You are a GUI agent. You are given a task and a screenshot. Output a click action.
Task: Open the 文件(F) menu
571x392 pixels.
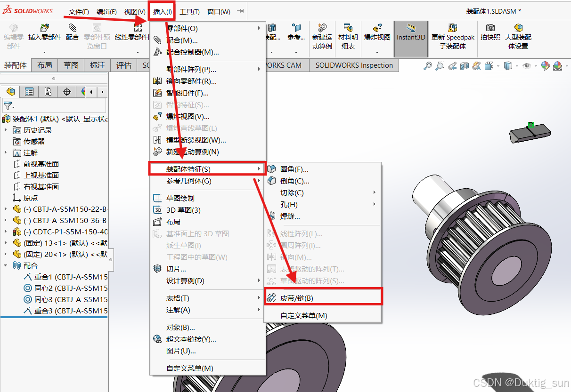coord(79,12)
